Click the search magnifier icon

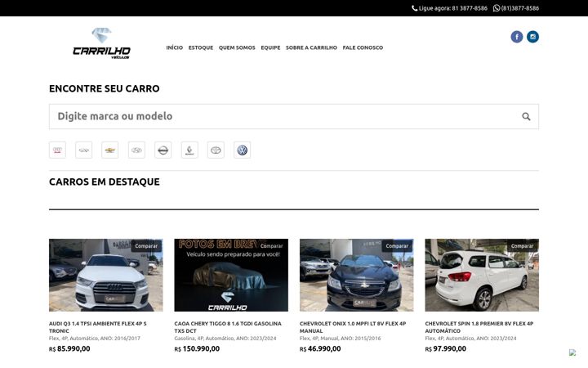[526, 116]
